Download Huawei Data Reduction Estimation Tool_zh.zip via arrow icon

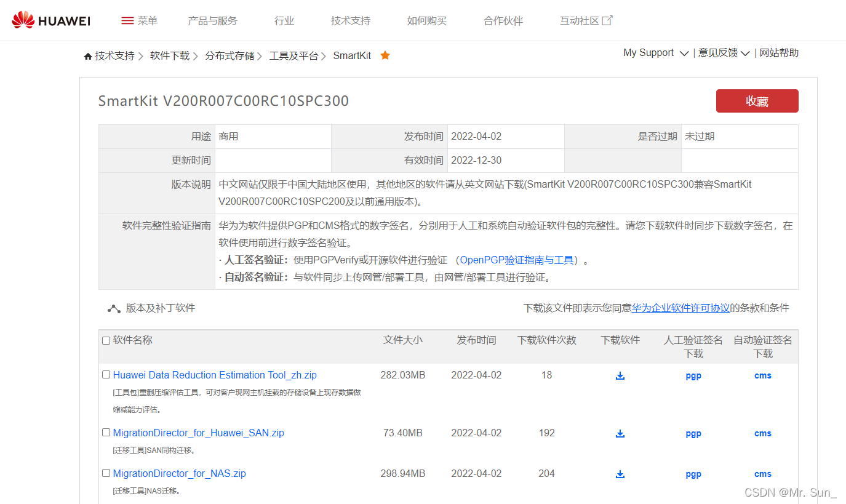[620, 375]
